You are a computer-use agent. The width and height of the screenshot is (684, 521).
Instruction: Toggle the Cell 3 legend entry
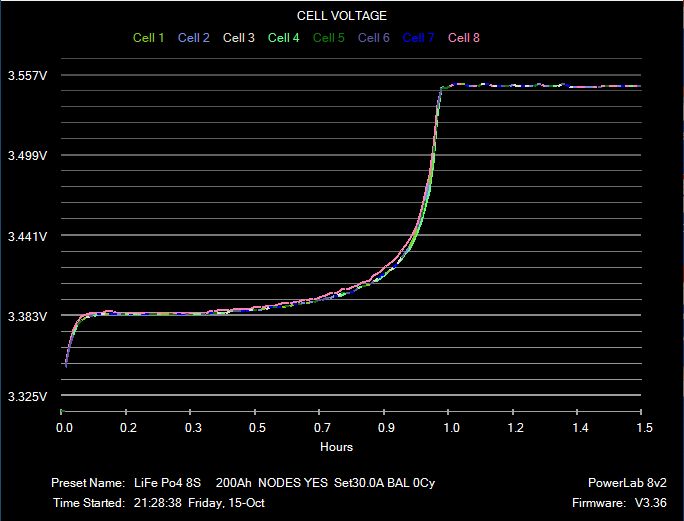tap(238, 38)
